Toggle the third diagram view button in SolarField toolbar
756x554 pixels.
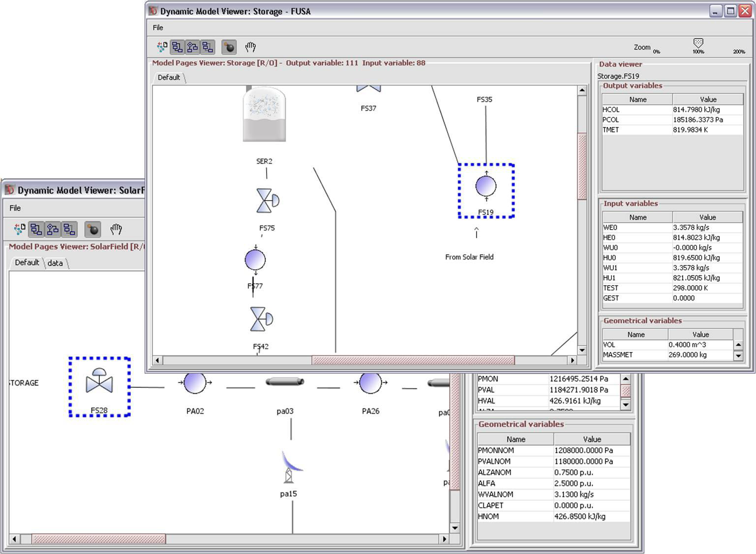69,229
